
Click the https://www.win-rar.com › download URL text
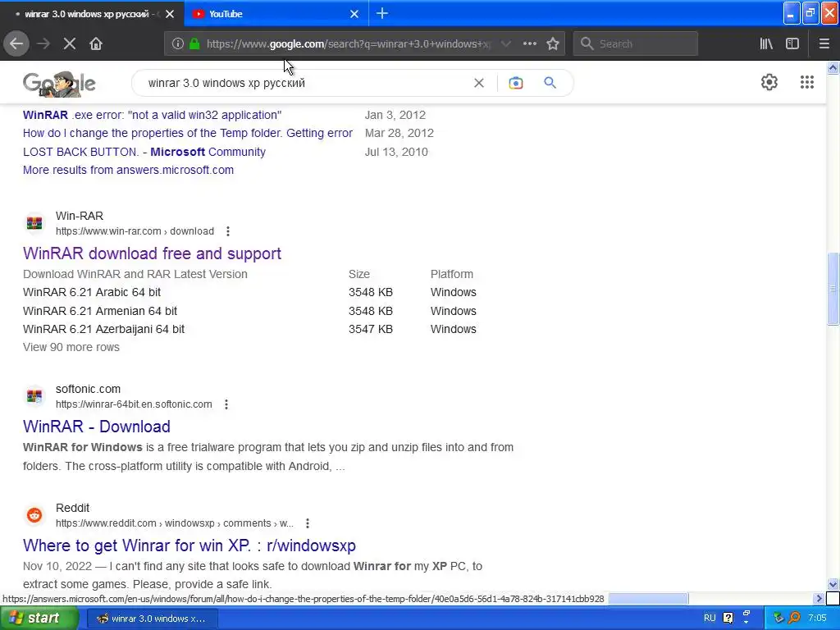[x=135, y=231]
